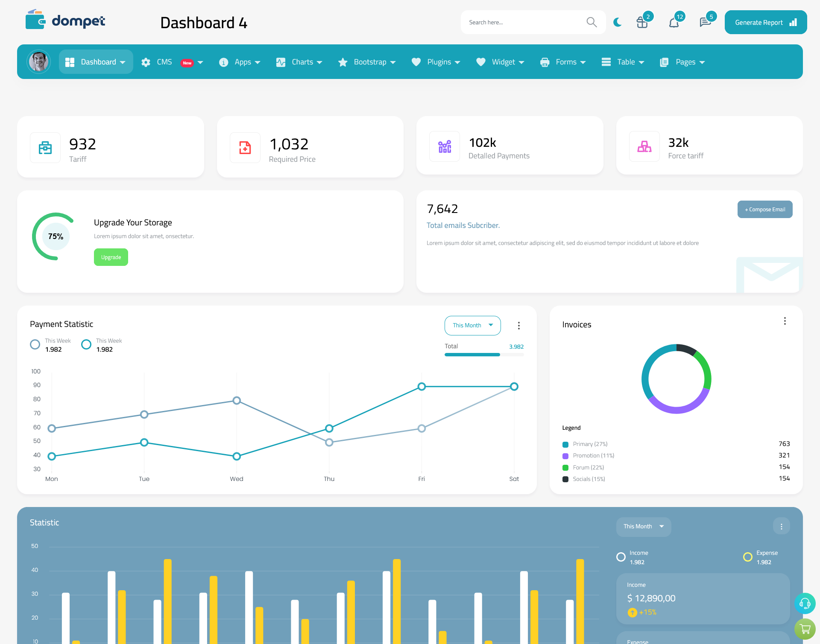Click the Force Tariff building icon

point(644,146)
